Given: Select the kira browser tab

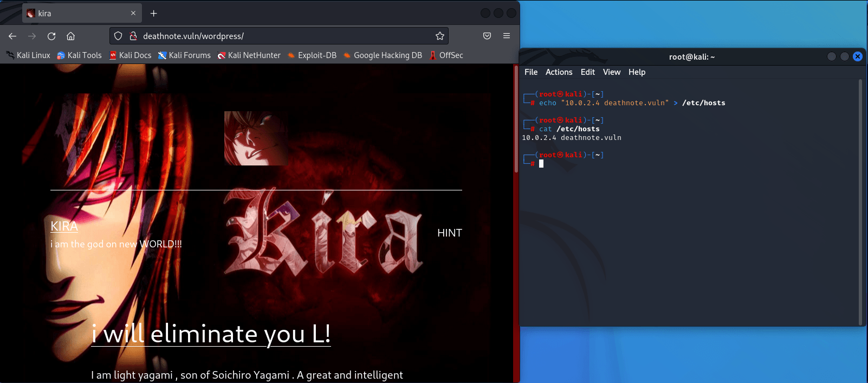Looking at the screenshot, I should pos(82,13).
